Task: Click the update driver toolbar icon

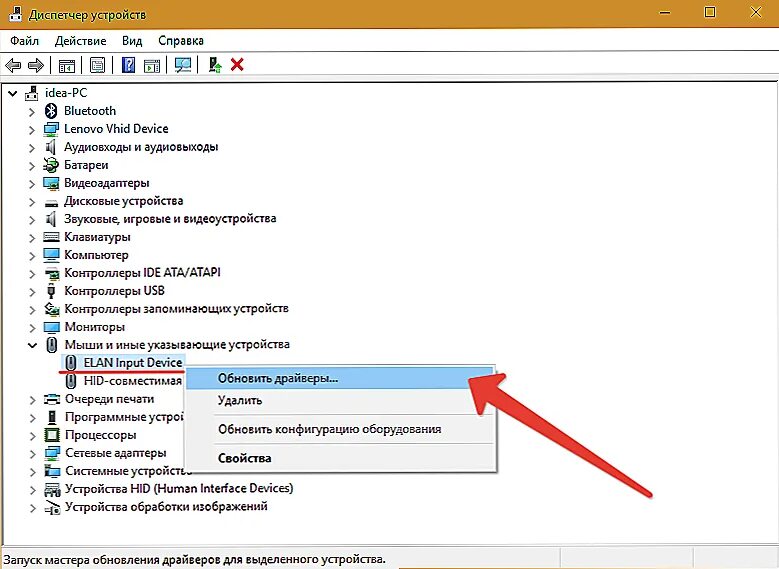Action: [215, 65]
